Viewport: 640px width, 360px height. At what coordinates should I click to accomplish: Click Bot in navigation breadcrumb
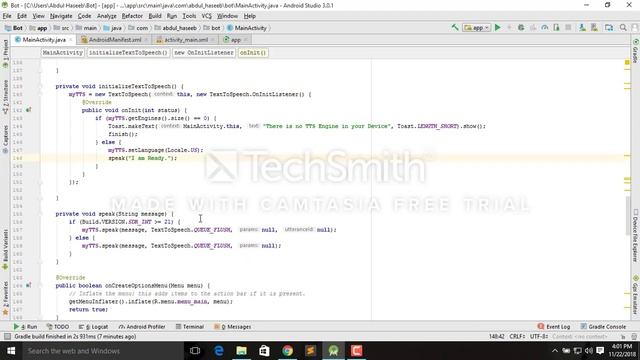(13, 28)
